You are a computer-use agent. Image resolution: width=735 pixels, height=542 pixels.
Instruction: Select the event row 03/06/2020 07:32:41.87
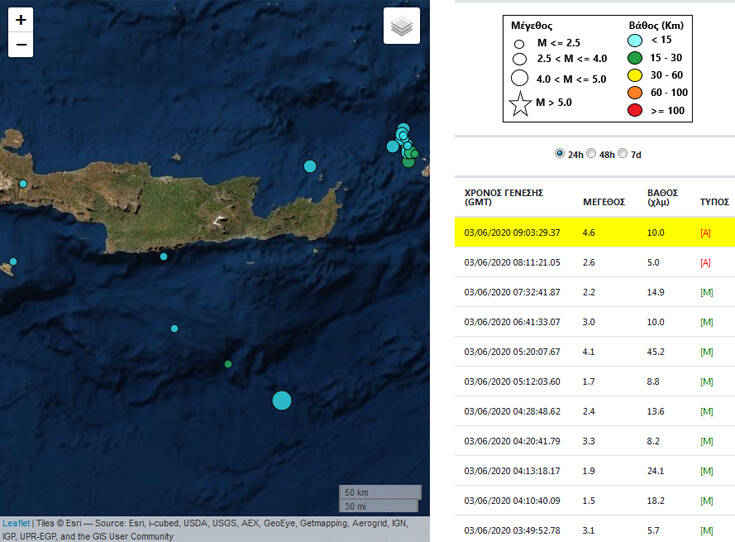[x=595, y=292]
